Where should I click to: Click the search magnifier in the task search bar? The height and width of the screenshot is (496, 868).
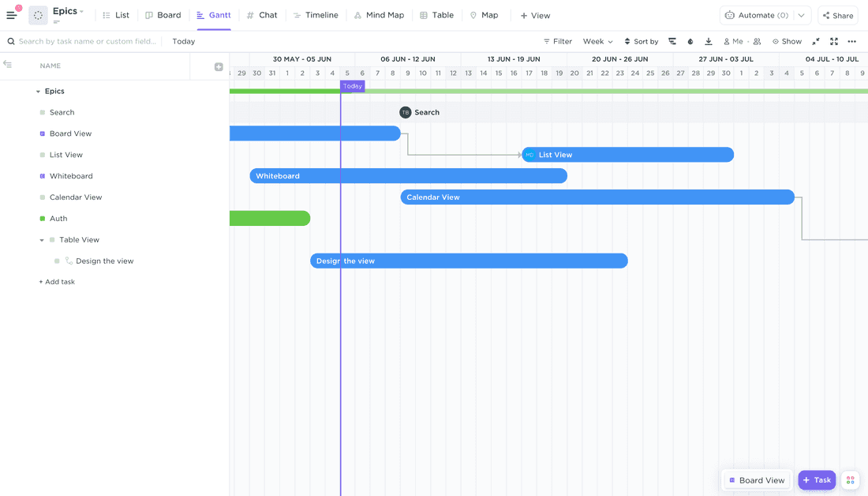[9, 40]
